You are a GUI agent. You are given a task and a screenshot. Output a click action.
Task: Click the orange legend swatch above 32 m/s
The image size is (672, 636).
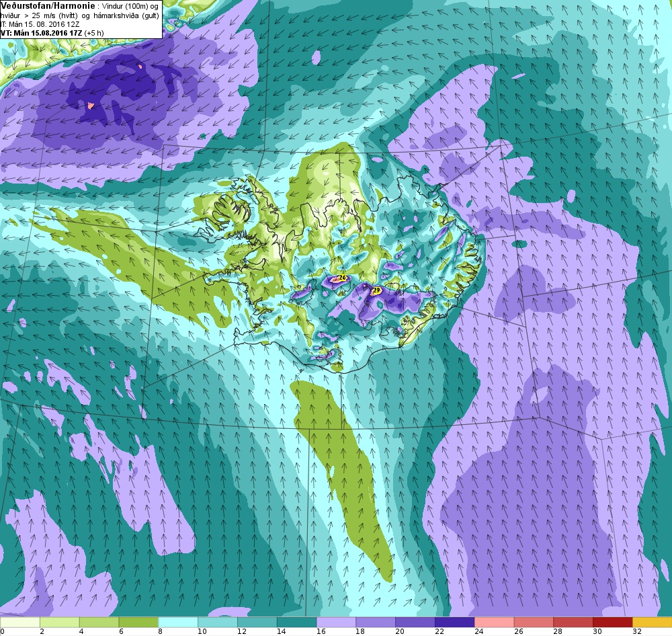tap(652, 623)
